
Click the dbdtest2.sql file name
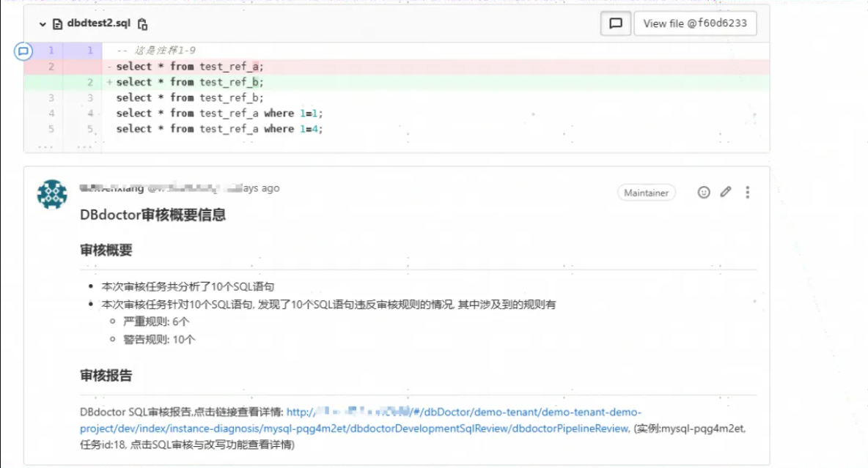point(98,23)
